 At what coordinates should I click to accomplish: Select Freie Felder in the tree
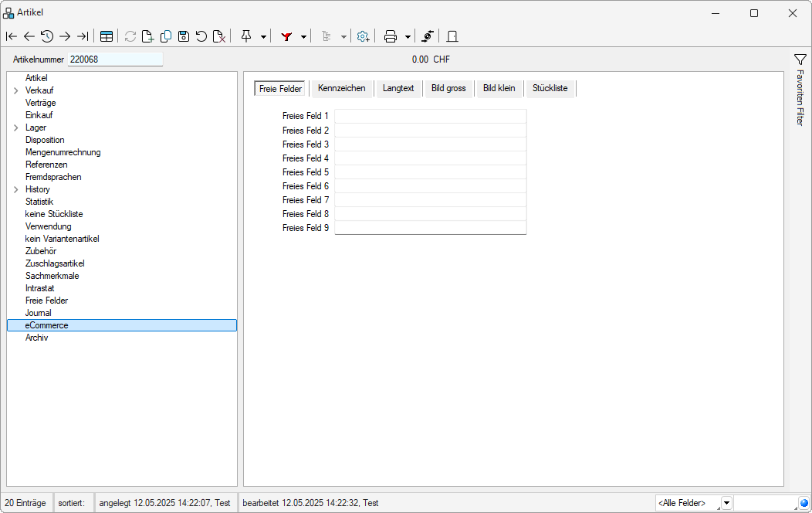coord(46,301)
